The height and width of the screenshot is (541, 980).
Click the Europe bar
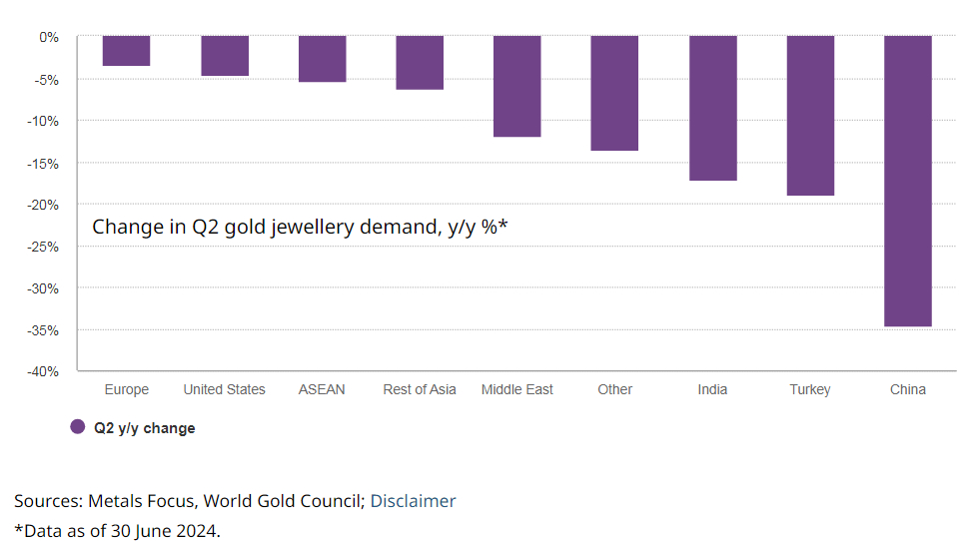(126, 51)
